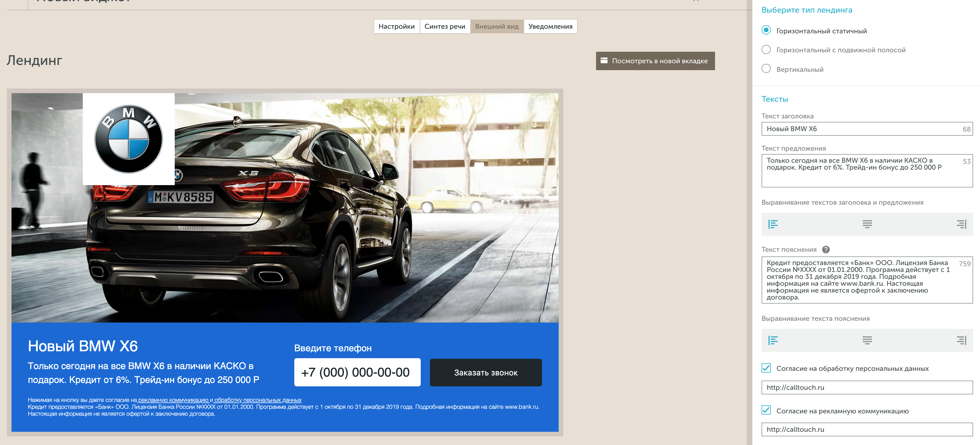
Task: Click the Новый BMW X6 preview headline
Action: click(x=83, y=346)
